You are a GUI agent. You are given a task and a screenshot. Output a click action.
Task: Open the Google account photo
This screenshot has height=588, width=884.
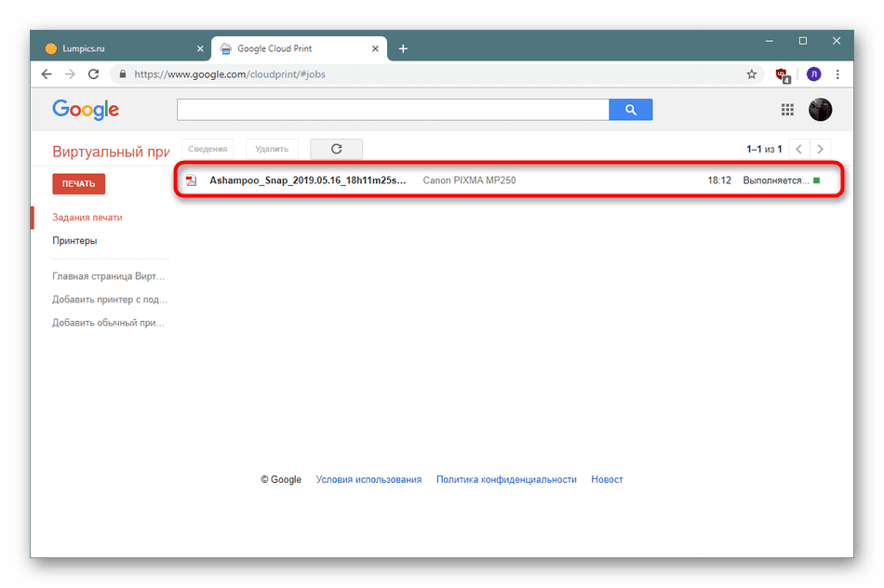[821, 110]
